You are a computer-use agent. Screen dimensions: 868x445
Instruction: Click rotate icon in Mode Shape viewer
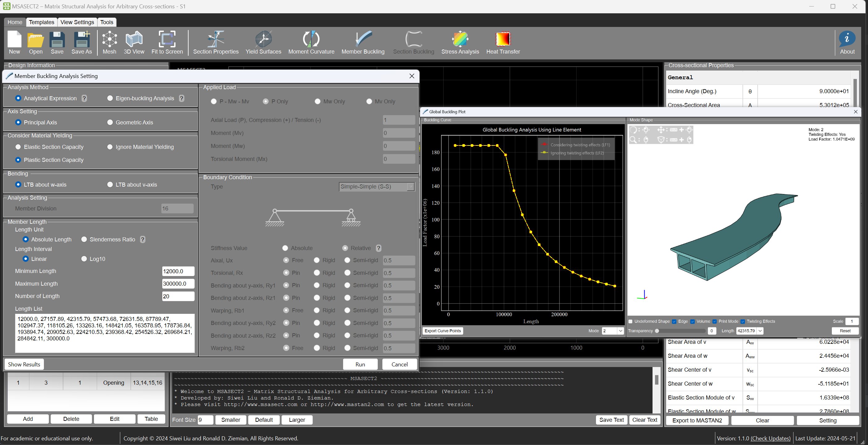click(633, 130)
